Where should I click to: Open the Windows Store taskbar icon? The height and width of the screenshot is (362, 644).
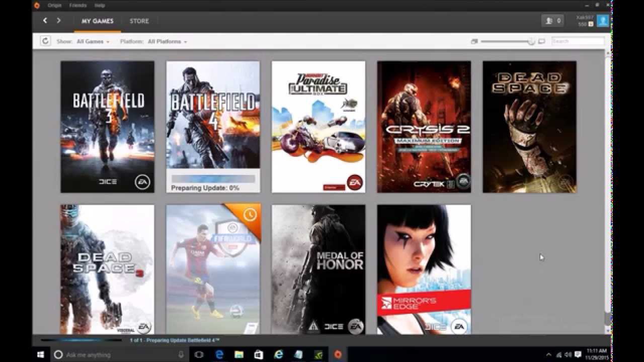click(259, 354)
